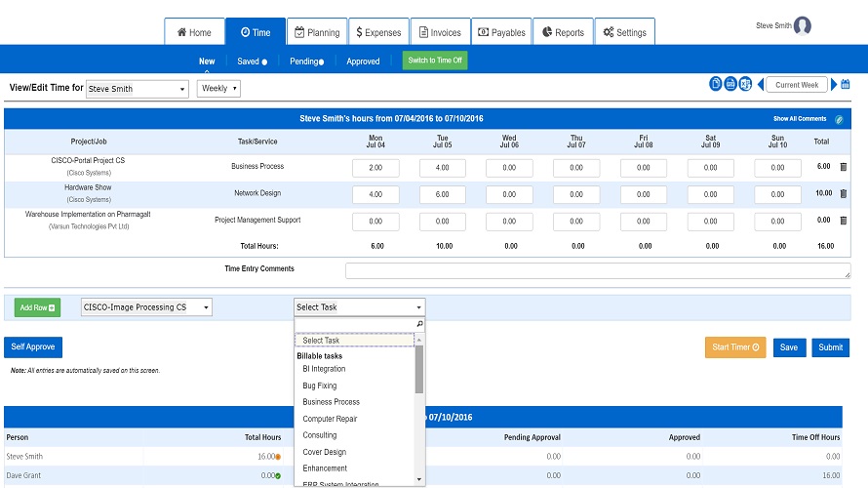868x488 pixels.
Task: Open the Invoices tab
Action: point(440,32)
